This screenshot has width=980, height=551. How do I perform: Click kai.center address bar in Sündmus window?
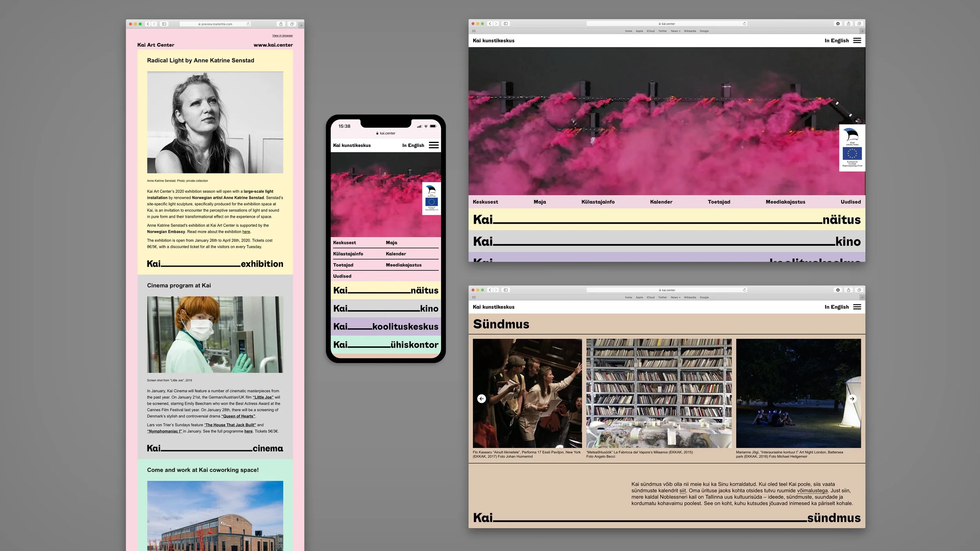[x=666, y=290]
